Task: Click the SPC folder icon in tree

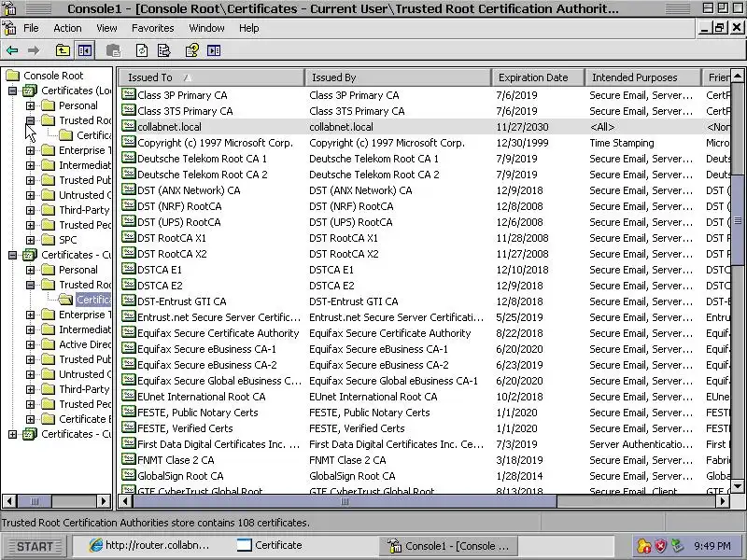Action: [49, 240]
